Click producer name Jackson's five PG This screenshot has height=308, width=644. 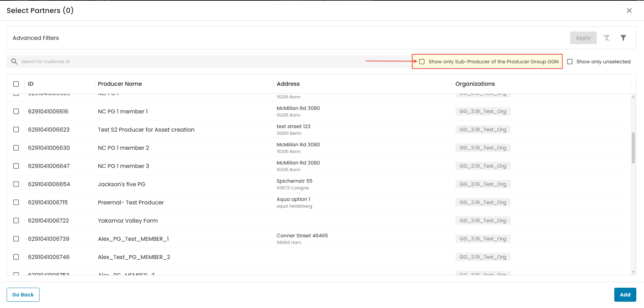[122, 184]
